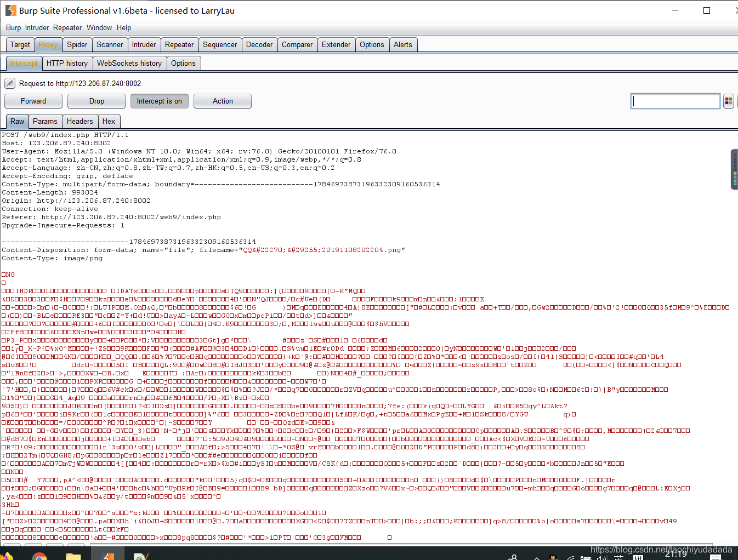This screenshot has width=738, height=560.
Task: Click the Referer header line
Action: tap(111, 217)
